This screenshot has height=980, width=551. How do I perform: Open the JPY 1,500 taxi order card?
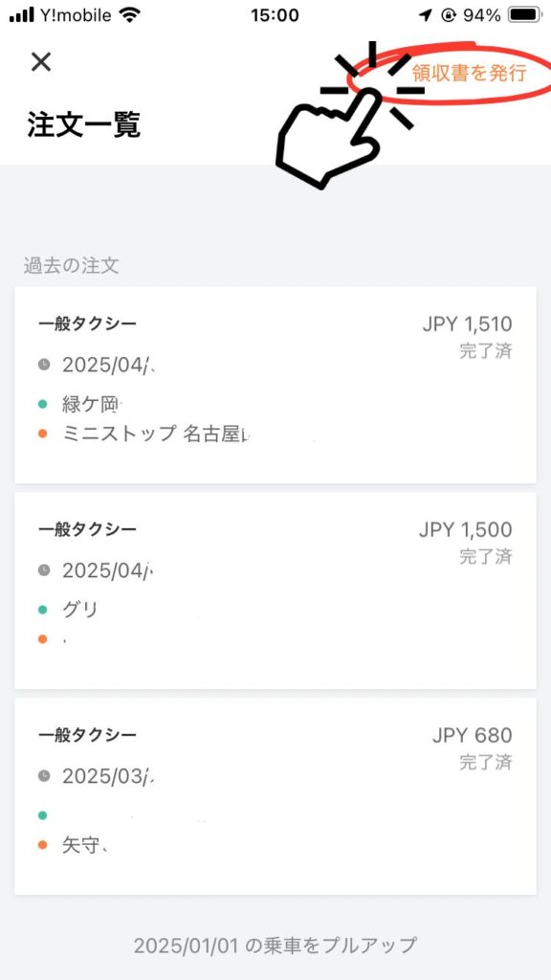[275, 590]
